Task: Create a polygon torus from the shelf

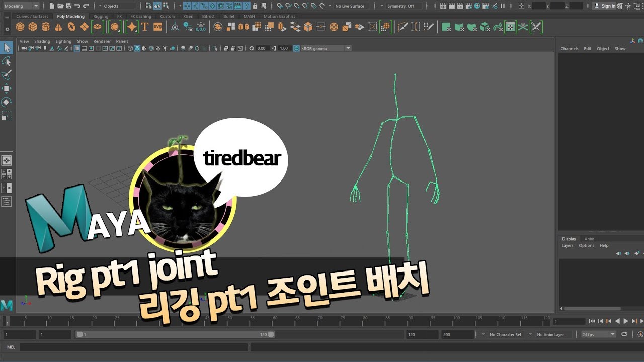Action: pos(71,27)
